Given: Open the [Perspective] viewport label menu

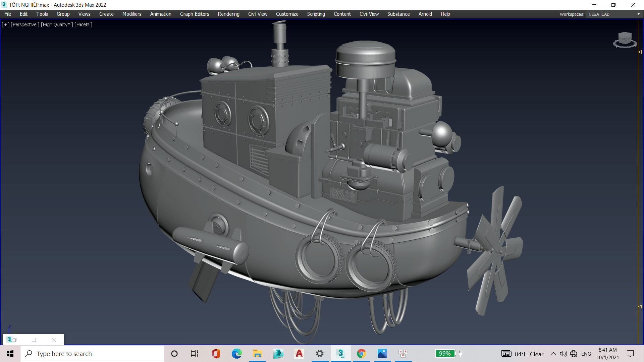Looking at the screenshot, I should coord(25,24).
